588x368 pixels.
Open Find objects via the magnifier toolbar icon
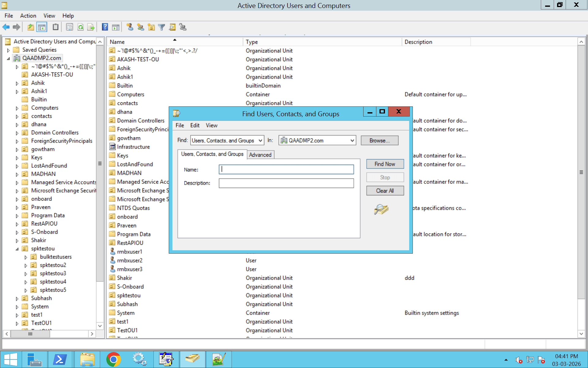click(172, 27)
